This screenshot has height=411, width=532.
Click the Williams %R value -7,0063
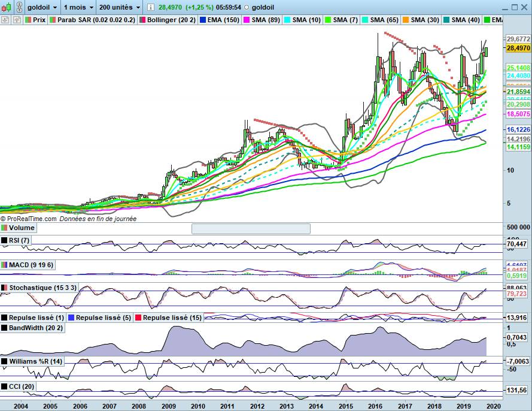coord(518,361)
